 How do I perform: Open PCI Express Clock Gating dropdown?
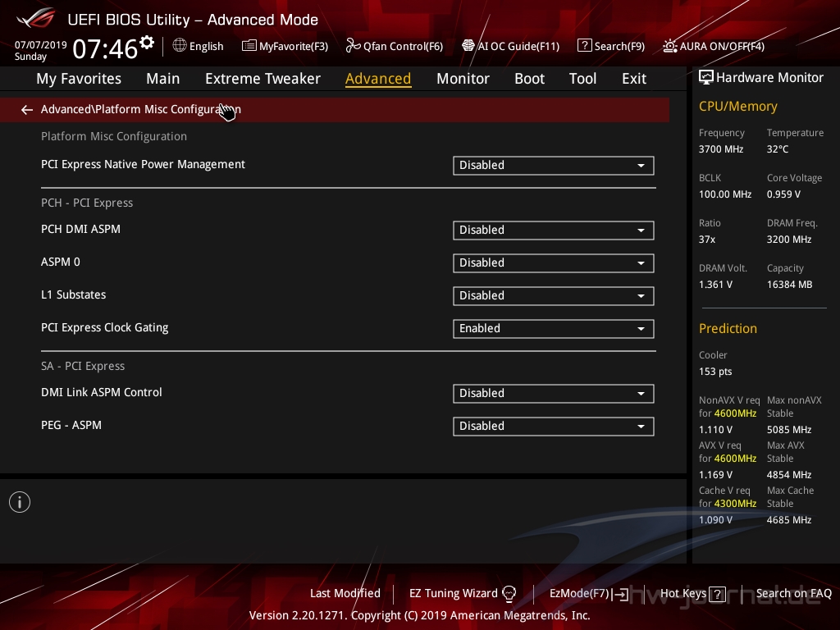point(554,329)
